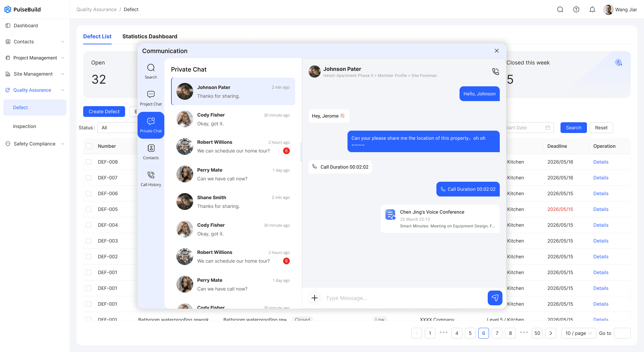The width and height of the screenshot is (644, 352).
Task: Expand the Project Management chevron
Action: (x=63, y=58)
